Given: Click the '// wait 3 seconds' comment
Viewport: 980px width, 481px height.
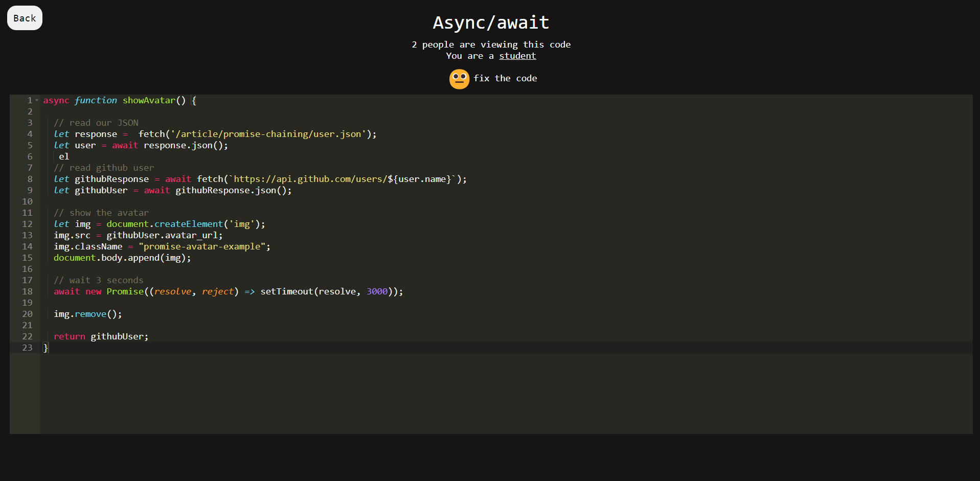Looking at the screenshot, I should pos(99,280).
